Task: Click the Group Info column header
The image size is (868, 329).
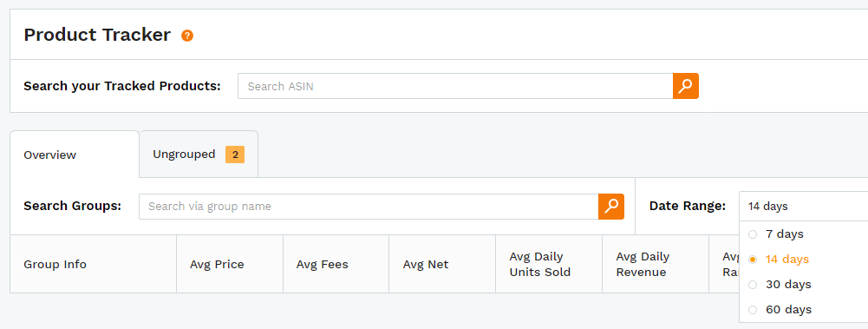Action: 93,264
